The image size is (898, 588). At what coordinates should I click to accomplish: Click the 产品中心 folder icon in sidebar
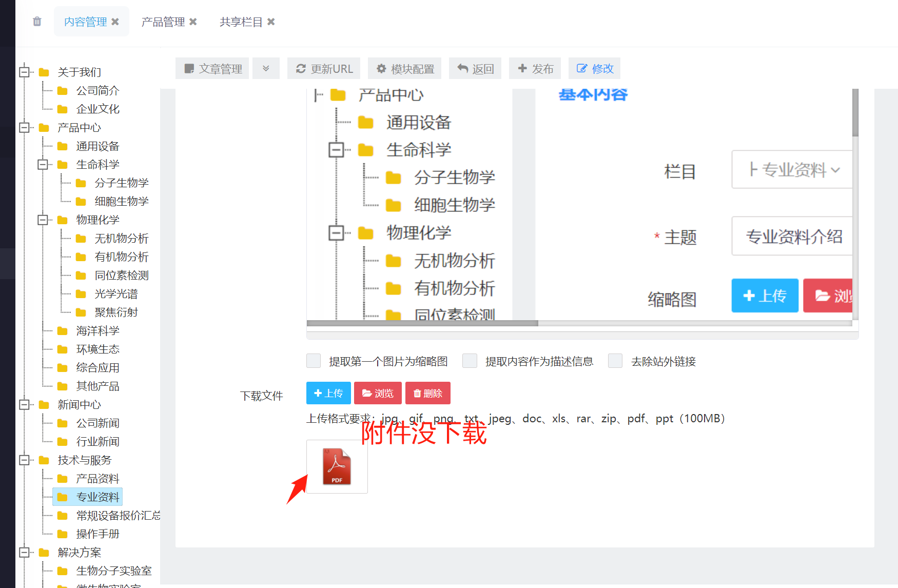44,127
